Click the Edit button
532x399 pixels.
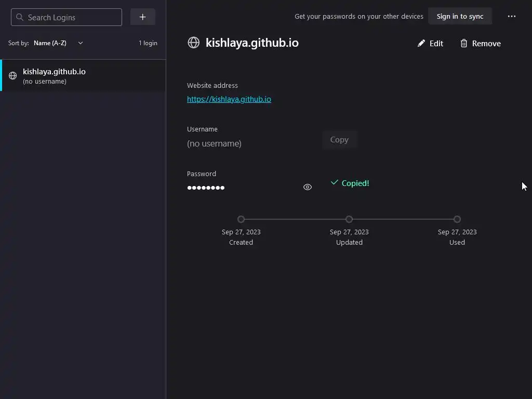pos(430,44)
